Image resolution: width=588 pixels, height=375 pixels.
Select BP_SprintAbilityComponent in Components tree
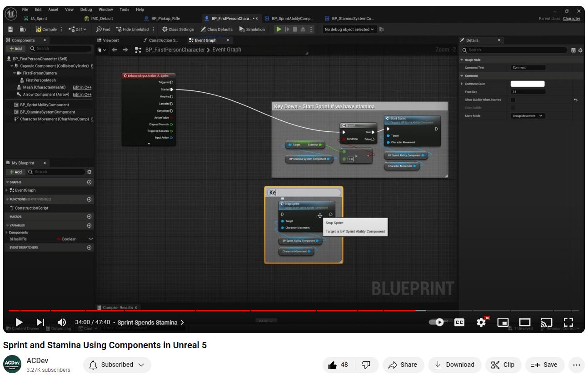click(44, 105)
